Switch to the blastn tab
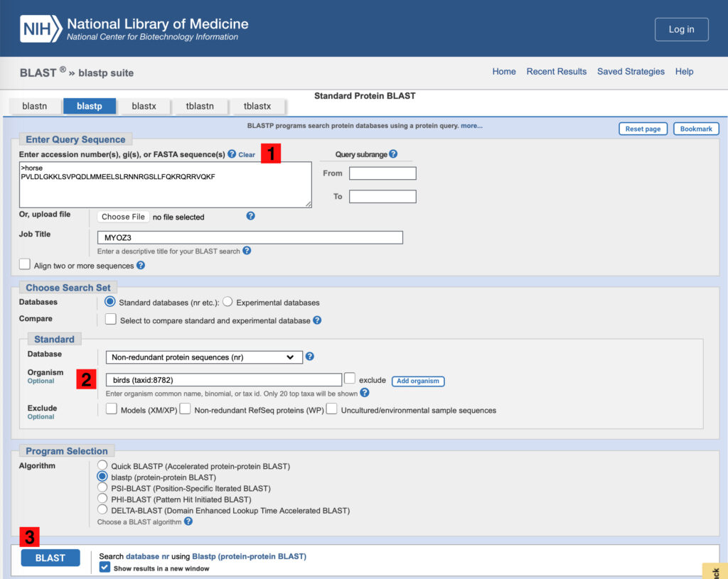728x579 pixels. pyautogui.click(x=35, y=107)
